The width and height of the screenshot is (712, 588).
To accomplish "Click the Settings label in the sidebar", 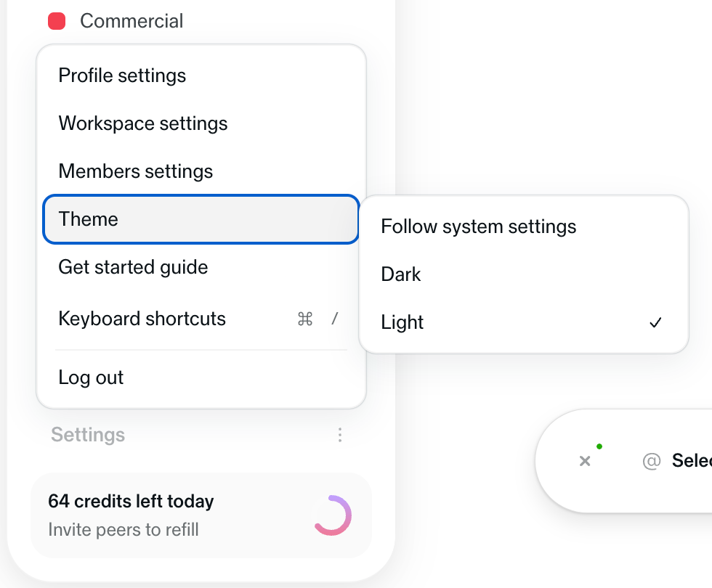I will 88,435.
